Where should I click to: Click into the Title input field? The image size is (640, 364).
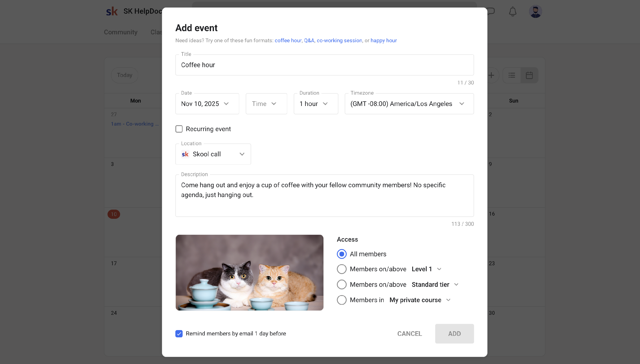coord(324,65)
